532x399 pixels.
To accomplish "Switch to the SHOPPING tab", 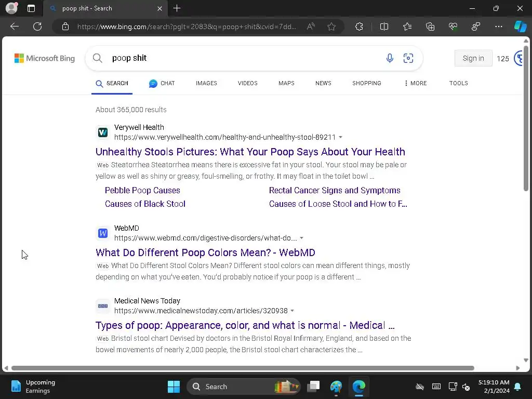I will click(367, 83).
